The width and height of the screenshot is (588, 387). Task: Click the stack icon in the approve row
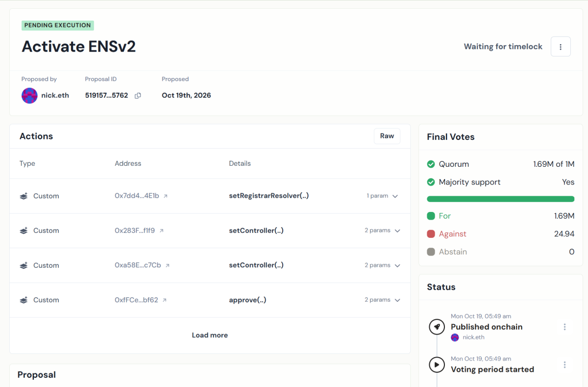tap(24, 300)
